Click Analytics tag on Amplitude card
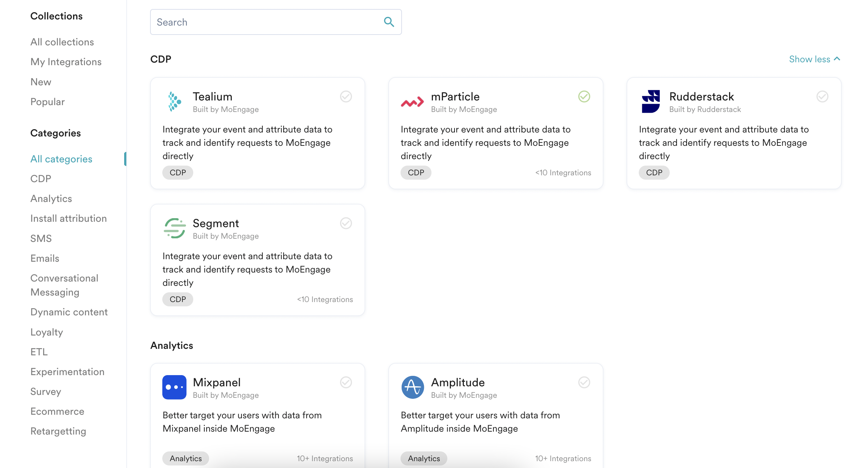The width and height of the screenshot is (868, 468). click(424, 458)
